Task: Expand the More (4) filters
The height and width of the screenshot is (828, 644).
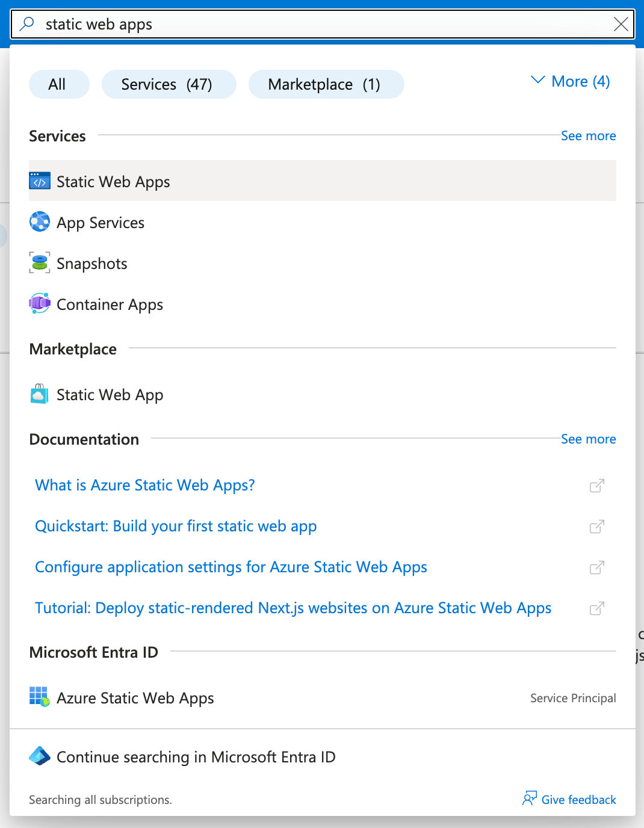Action: pos(570,81)
